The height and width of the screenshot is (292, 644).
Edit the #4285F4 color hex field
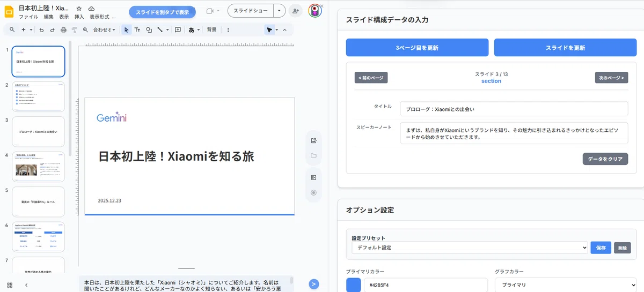tap(426, 285)
